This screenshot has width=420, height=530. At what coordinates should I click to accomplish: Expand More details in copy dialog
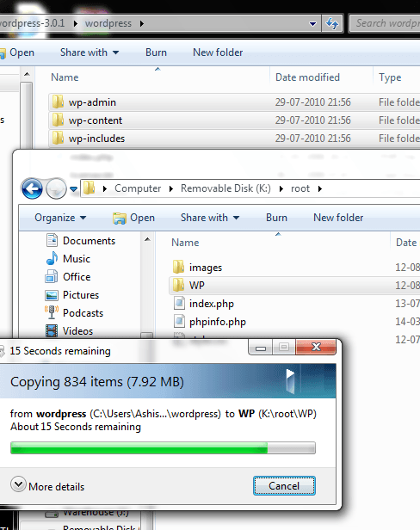pos(47,486)
